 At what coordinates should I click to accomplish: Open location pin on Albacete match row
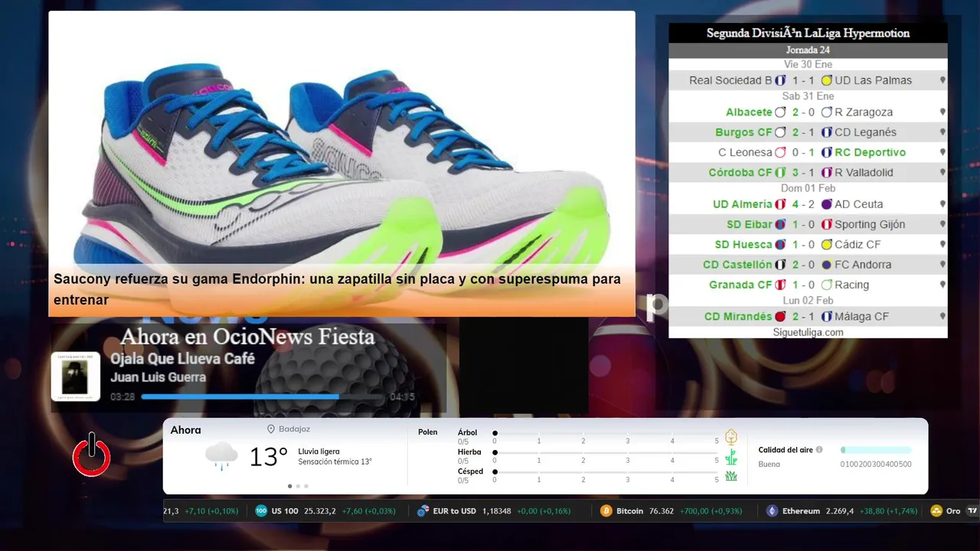(x=942, y=112)
